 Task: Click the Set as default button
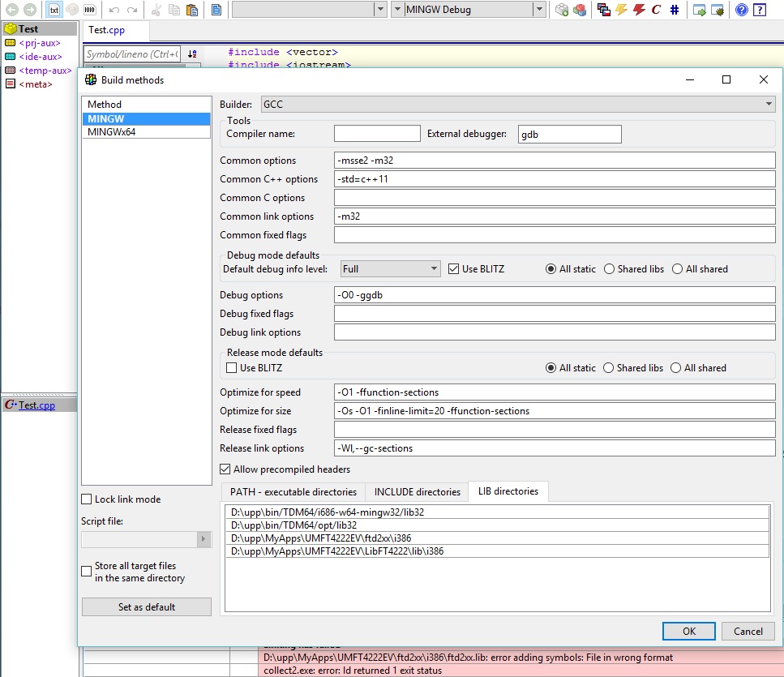[147, 607]
